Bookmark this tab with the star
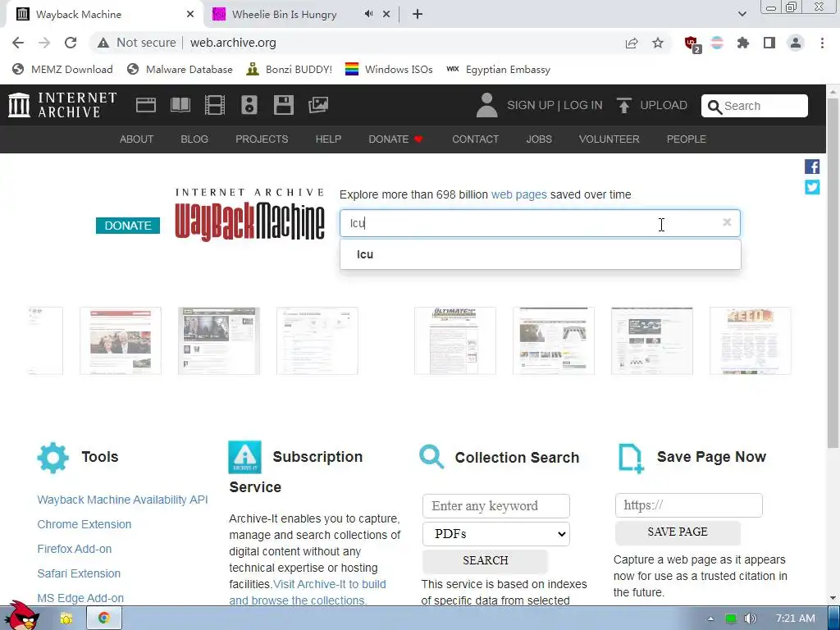Viewport: 840px width, 630px height. coord(658,43)
